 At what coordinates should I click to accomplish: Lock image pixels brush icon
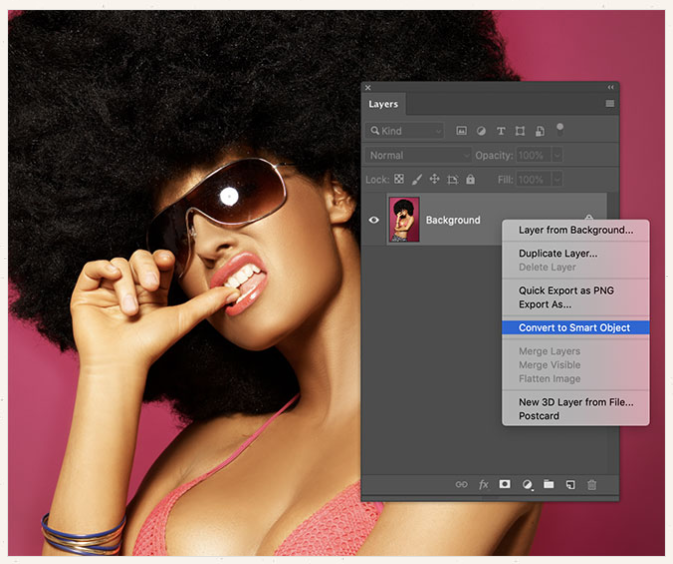click(x=417, y=179)
